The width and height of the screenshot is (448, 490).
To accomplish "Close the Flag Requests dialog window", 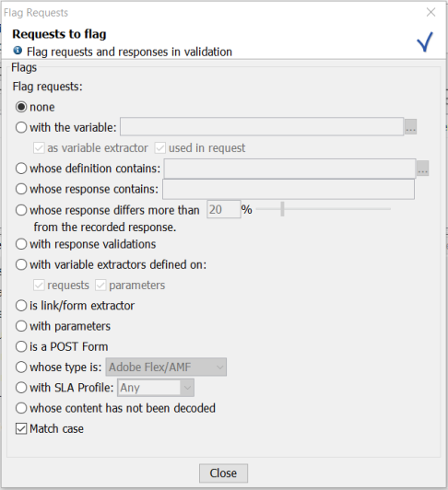I will coord(430,12).
